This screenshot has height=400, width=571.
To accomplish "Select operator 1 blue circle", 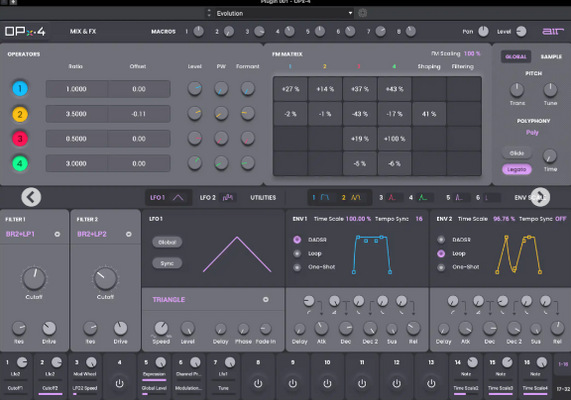I will (20, 89).
